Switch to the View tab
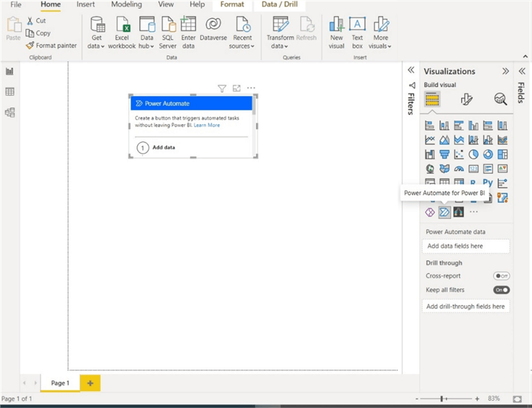This screenshot has width=532, height=408. coord(166,4)
